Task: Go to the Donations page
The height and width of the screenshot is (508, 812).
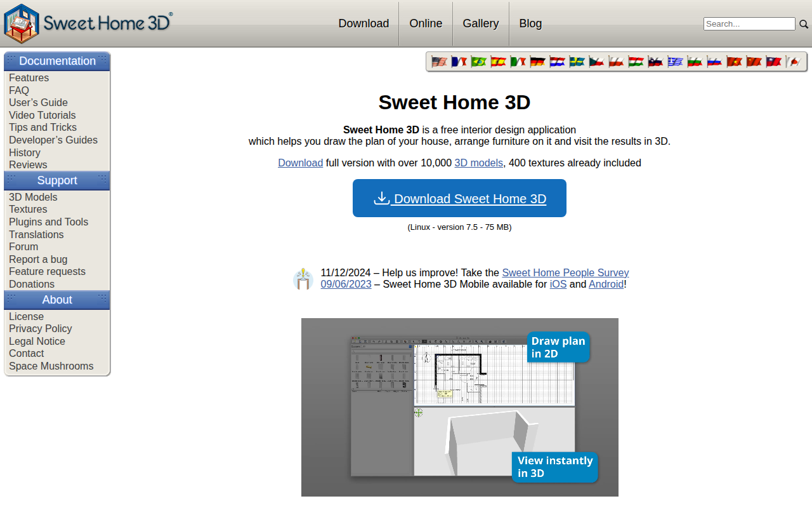Action: 32,284
